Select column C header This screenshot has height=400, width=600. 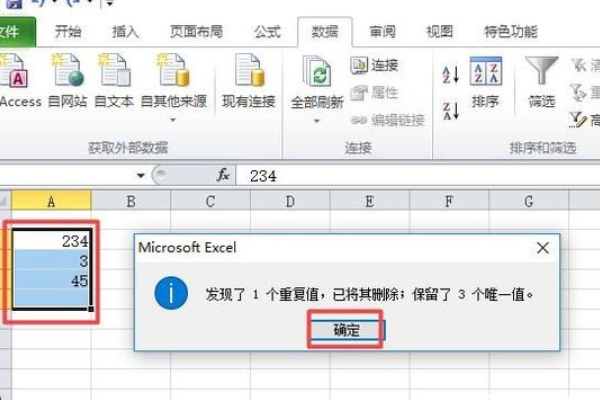point(210,201)
